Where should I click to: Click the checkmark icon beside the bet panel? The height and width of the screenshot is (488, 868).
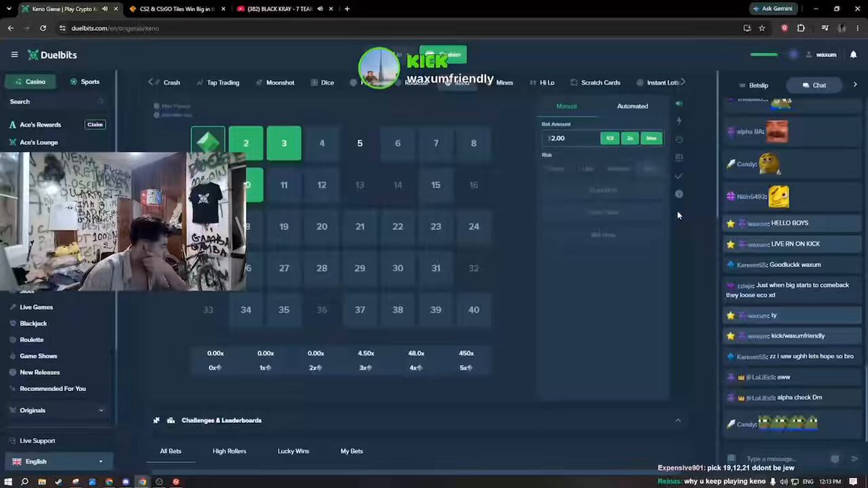[x=678, y=176]
